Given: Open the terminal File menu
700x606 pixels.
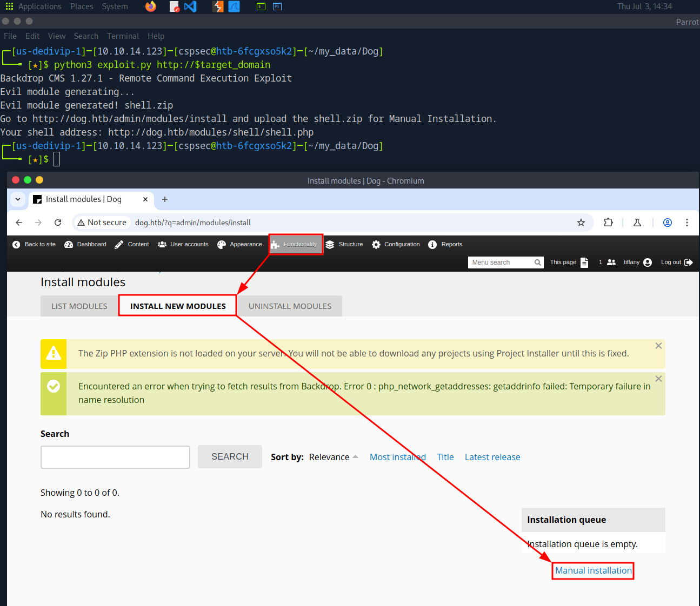Looking at the screenshot, I should point(10,36).
